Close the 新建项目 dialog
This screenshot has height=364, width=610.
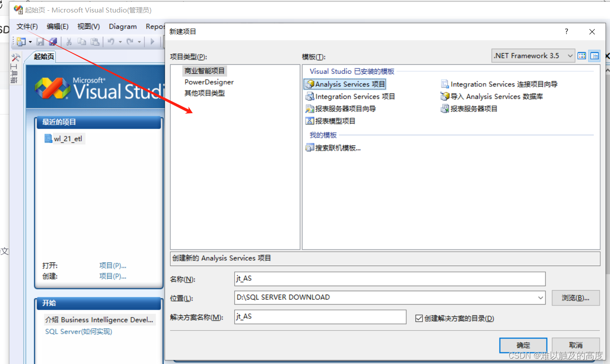(592, 32)
